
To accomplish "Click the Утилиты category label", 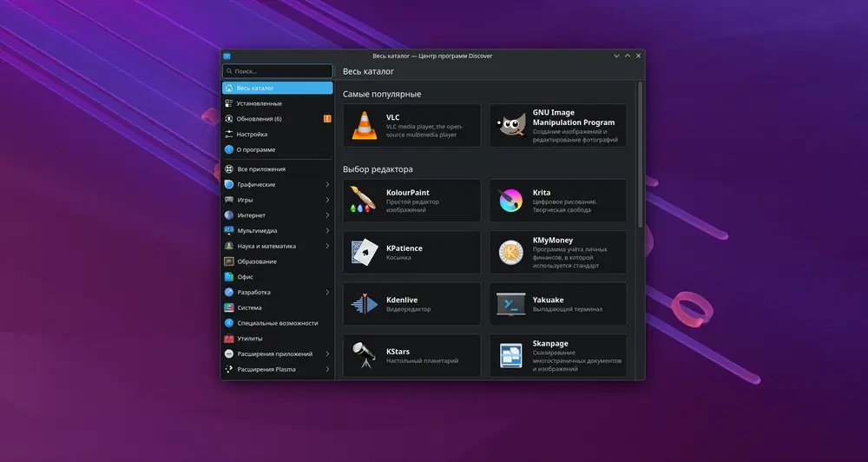I will coord(250,339).
